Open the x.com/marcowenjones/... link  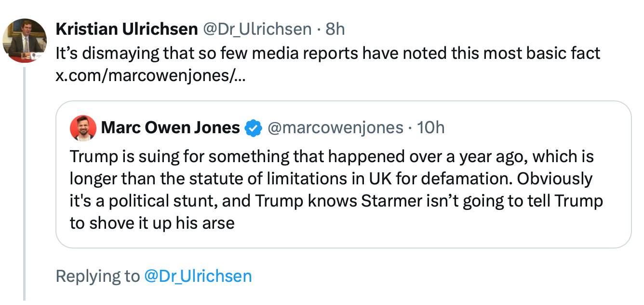[x=150, y=76]
